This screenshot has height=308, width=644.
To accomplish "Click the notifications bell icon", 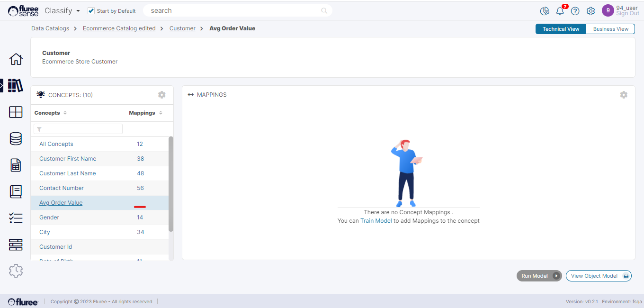I will point(560,11).
